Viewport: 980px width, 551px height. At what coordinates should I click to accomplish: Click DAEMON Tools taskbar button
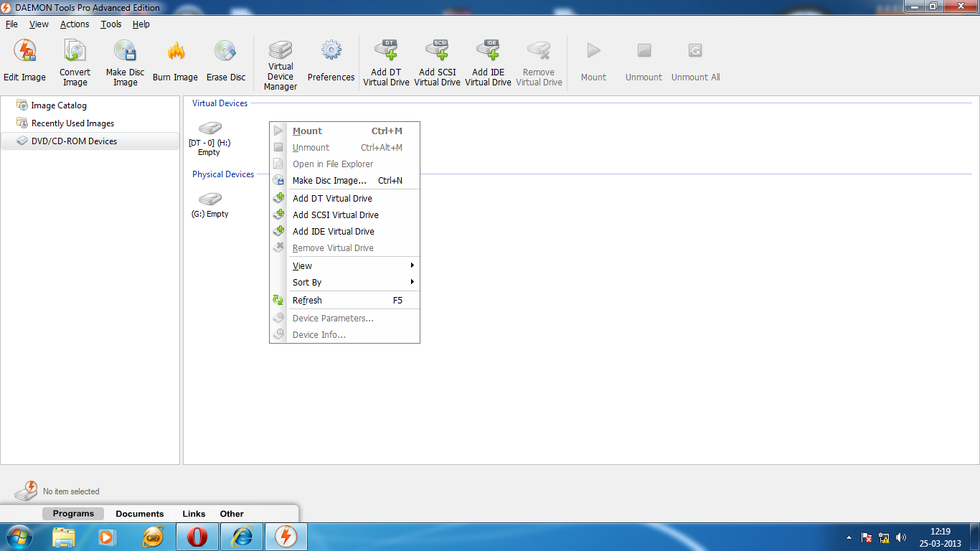pos(286,537)
